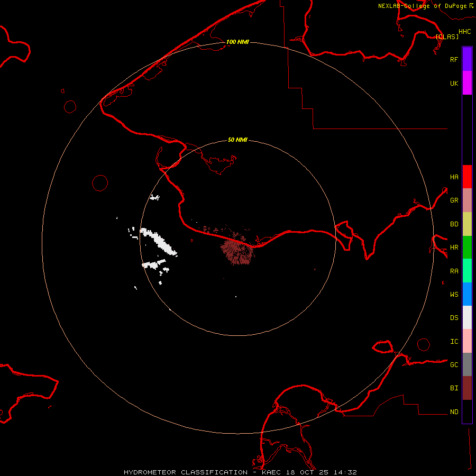Click the 'GC' legend label
Viewport: 476px width, 476px height.
[454, 364]
